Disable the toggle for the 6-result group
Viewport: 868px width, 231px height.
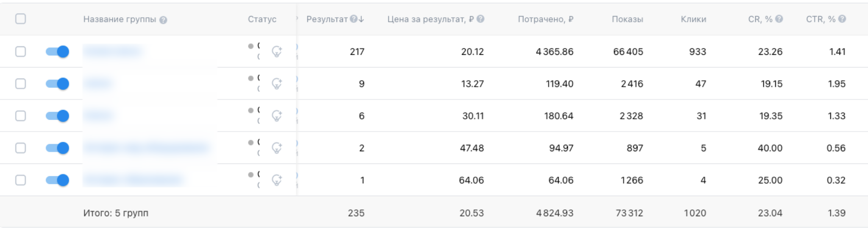(57, 116)
